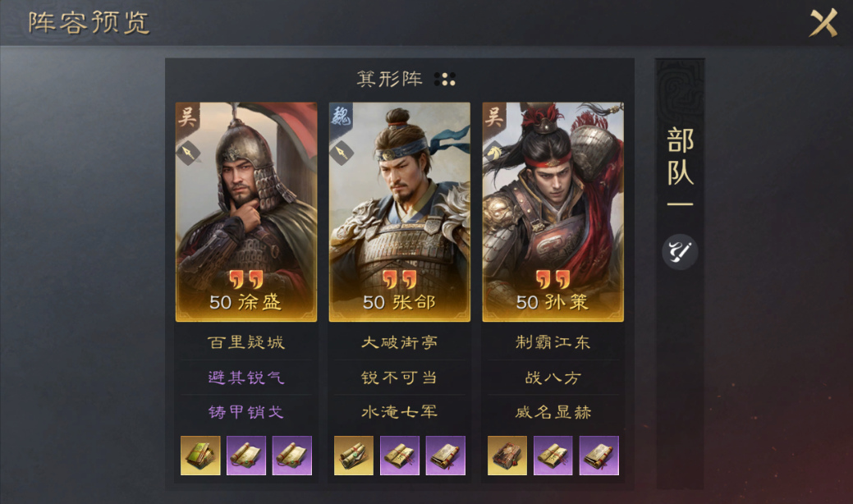Click the spear troop-type icon on 涂盛's card
This screenshot has height=504, width=853.
tap(188, 153)
